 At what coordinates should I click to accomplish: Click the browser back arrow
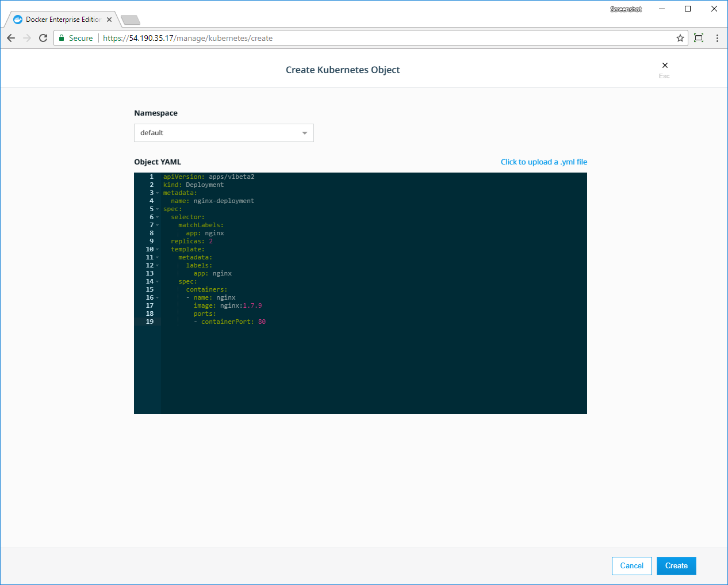tap(11, 38)
